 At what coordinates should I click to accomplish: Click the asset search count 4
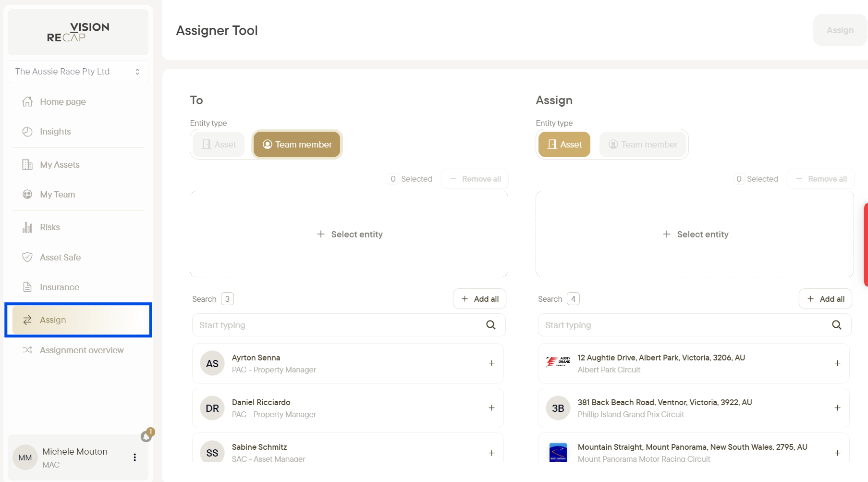coord(574,299)
